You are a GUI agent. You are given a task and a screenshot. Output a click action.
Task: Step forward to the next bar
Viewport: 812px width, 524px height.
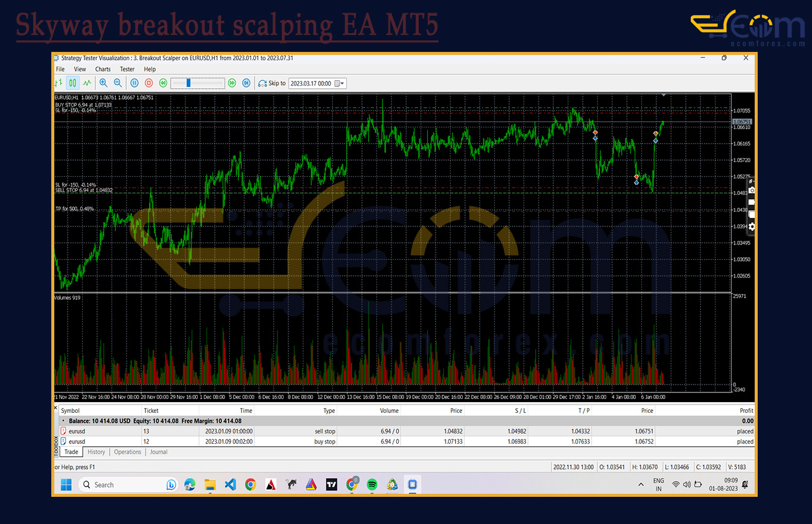pyautogui.click(x=246, y=83)
